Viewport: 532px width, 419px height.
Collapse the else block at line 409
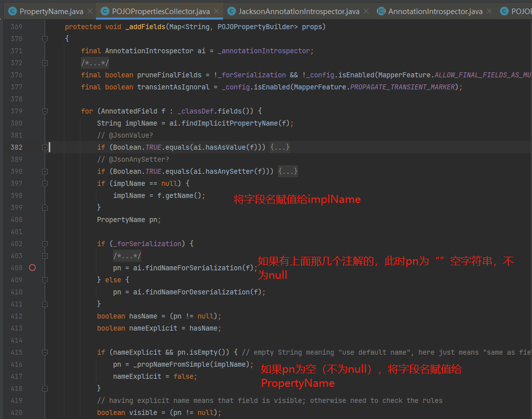(45, 280)
